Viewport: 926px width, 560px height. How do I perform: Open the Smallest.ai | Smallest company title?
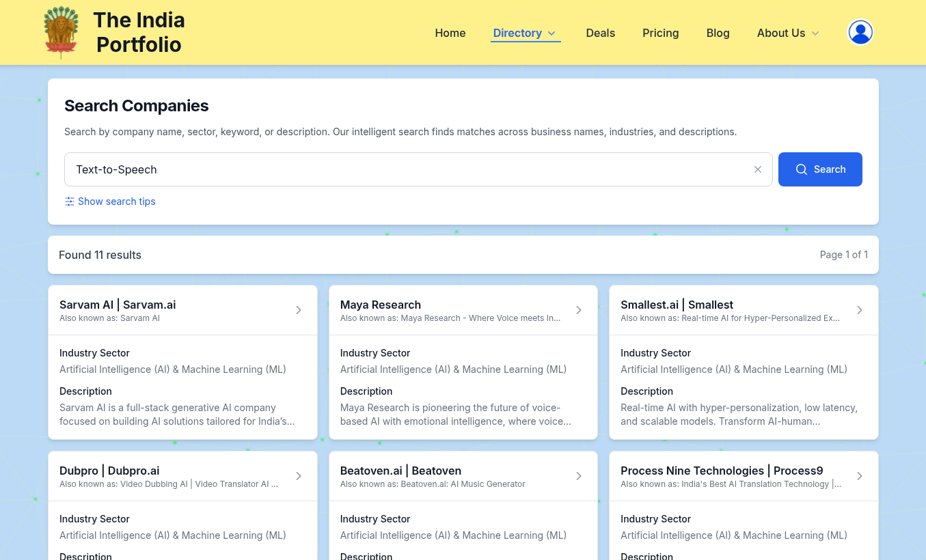coord(677,305)
